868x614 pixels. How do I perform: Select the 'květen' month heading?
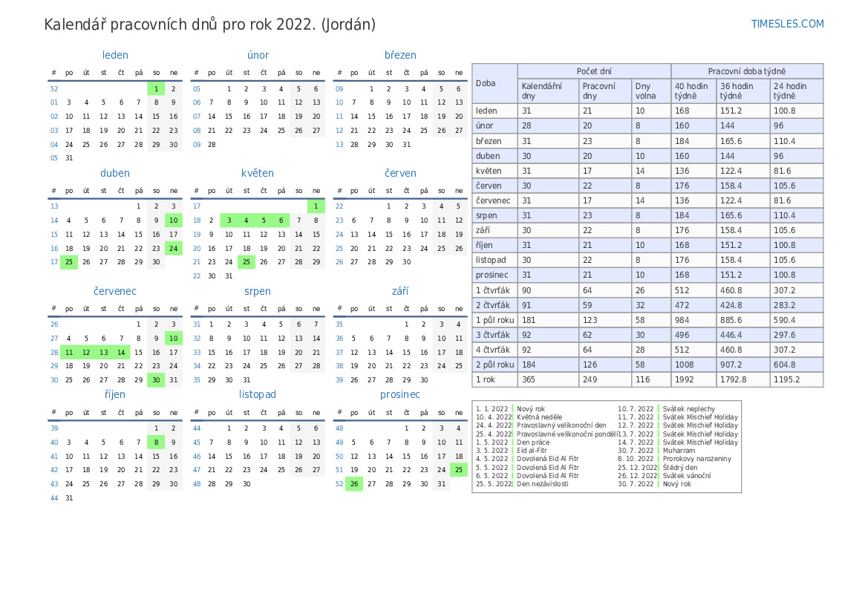click(258, 173)
